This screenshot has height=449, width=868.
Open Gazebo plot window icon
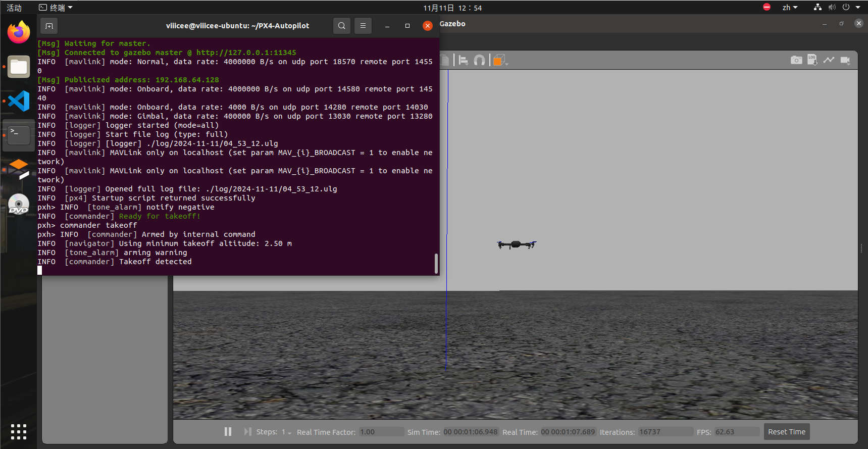click(x=829, y=60)
